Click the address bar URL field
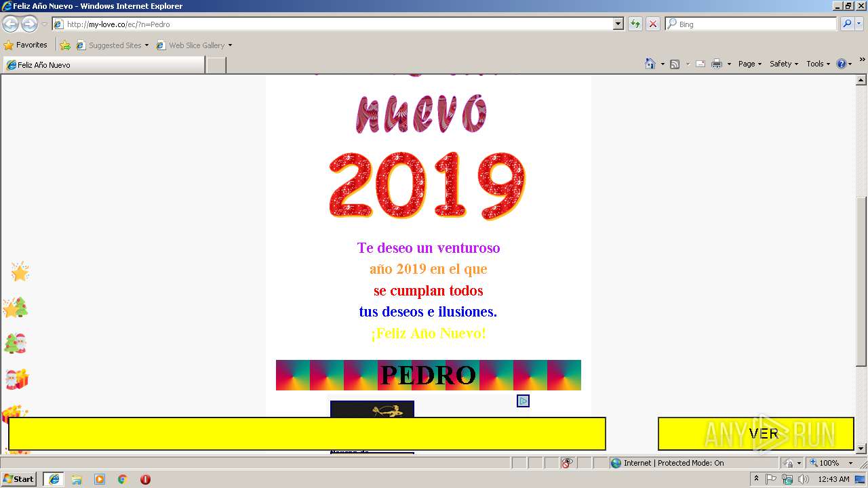Image resolution: width=868 pixels, height=488 pixels. click(x=332, y=24)
